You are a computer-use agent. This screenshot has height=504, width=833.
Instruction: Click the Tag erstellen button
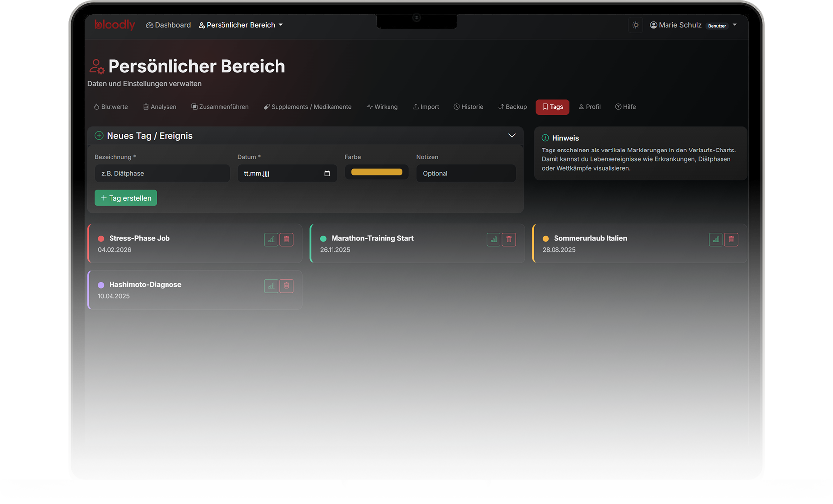(x=126, y=198)
